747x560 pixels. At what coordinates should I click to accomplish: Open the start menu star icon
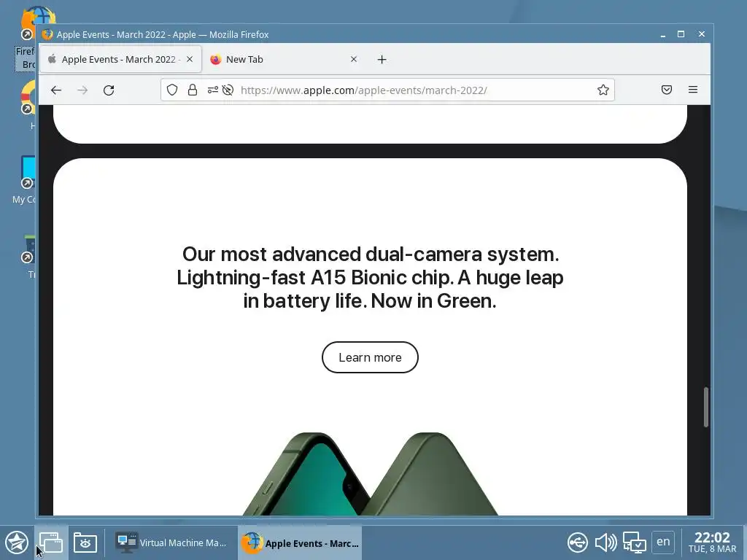point(17,542)
